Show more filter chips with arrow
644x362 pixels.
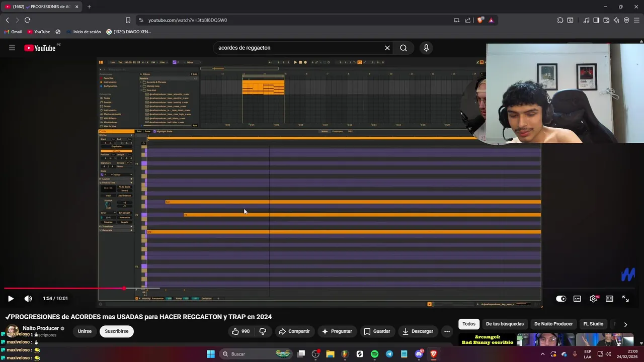[625, 324]
